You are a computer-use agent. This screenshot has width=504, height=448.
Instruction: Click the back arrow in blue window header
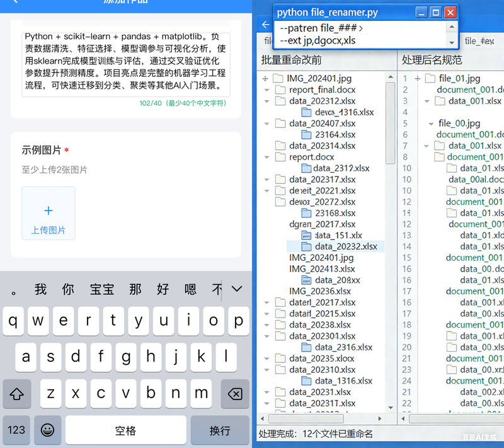click(265, 25)
